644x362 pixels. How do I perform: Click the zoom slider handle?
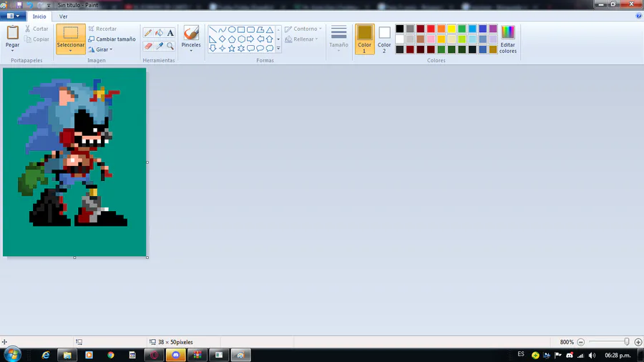[x=627, y=341]
